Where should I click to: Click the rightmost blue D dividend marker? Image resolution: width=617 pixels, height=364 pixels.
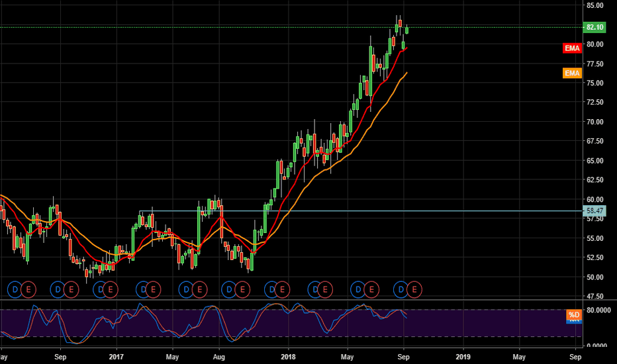point(401,290)
